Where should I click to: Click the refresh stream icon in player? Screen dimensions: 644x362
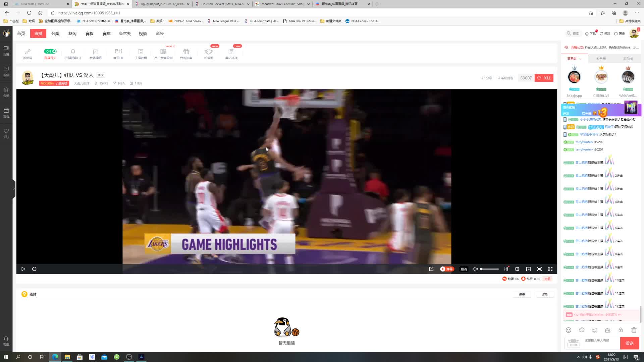(x=34, y=269)
